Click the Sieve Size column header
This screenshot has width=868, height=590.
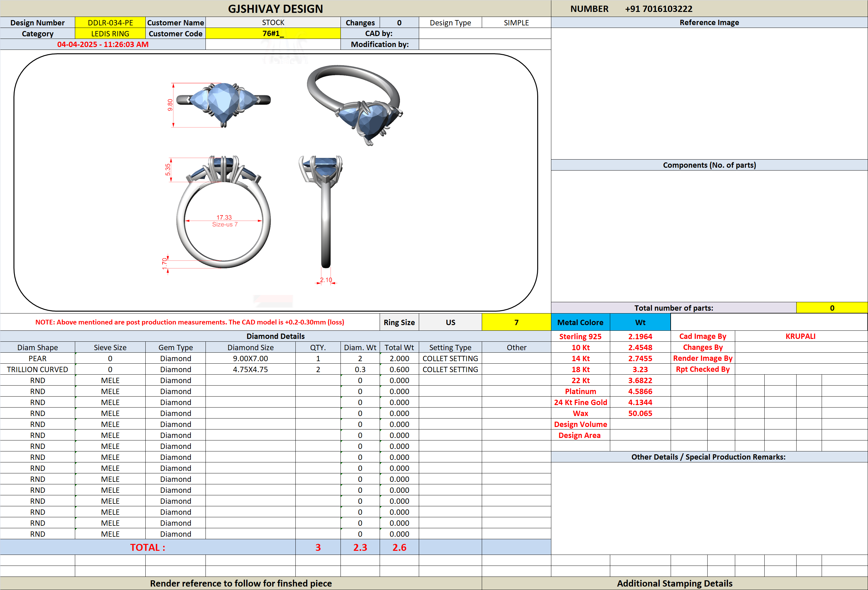pyautogui.click(x=110, y=347)
